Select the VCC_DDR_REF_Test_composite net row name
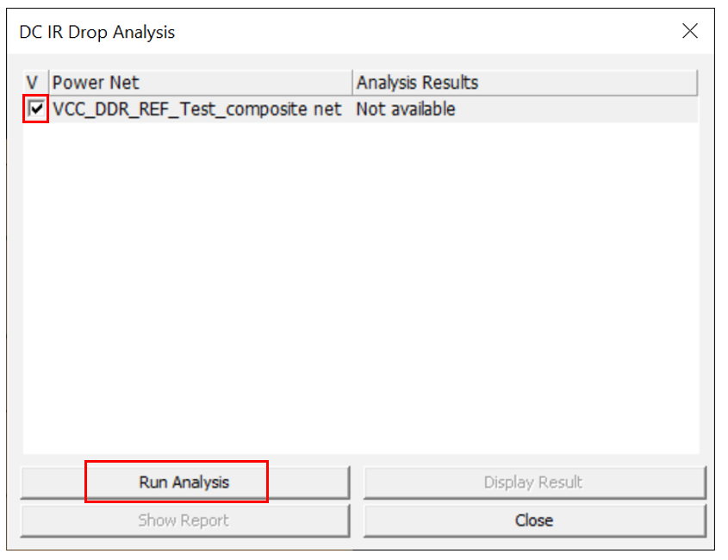Screen dimensions: 728x560 (196, 109)
